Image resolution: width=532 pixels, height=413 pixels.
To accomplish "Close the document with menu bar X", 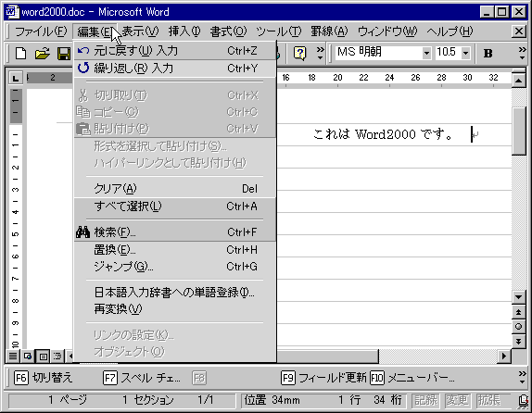I will 519,31.
